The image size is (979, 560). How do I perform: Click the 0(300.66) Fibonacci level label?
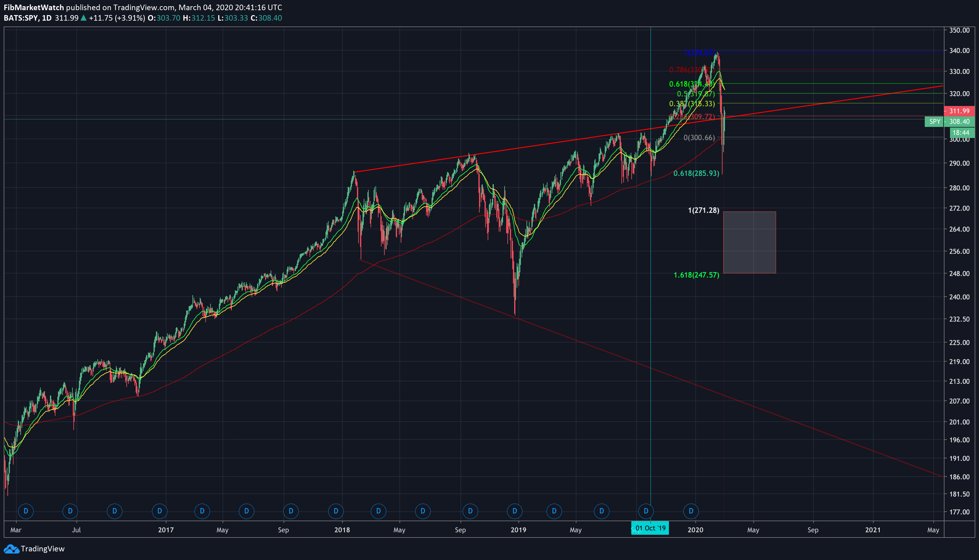(x=699, y=138)
